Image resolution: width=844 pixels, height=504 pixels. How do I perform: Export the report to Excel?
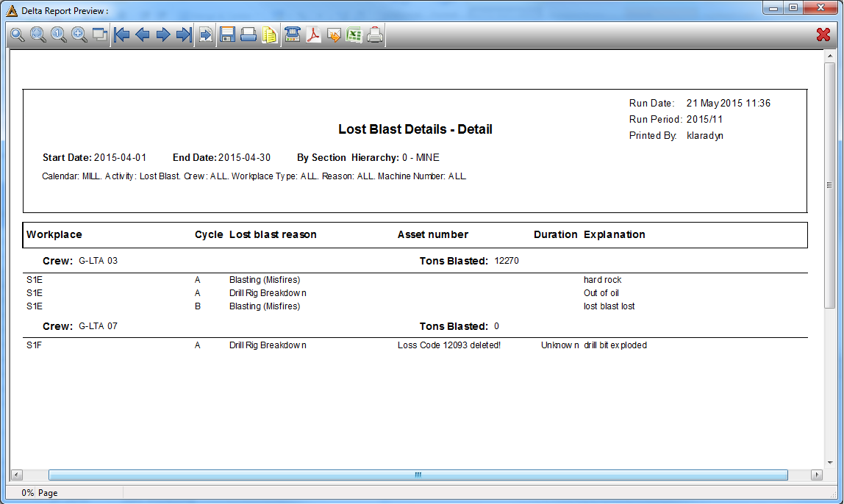pyautogui.click(x=354, y=35)
